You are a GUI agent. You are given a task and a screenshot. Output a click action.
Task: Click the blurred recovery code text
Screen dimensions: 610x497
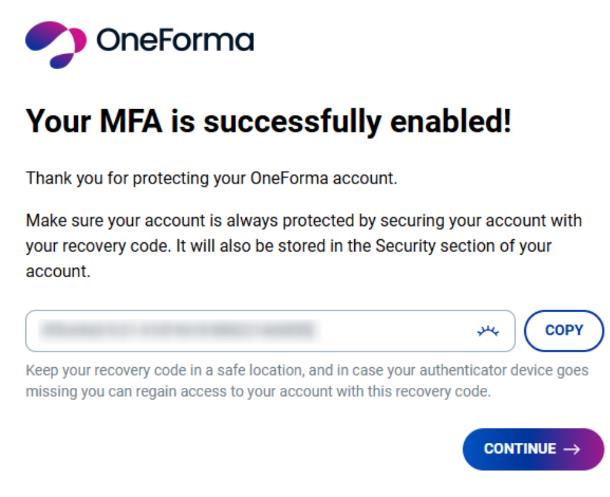point(178,330)
